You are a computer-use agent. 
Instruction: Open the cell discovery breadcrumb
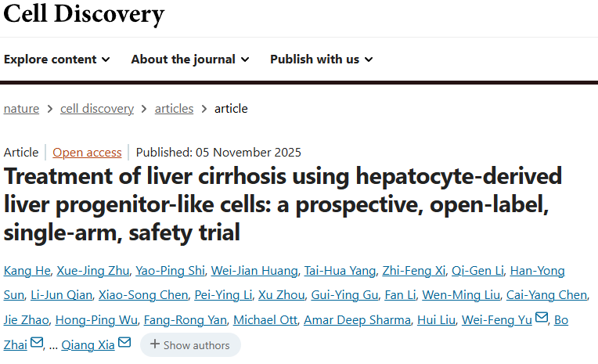(x=97, y=109)
